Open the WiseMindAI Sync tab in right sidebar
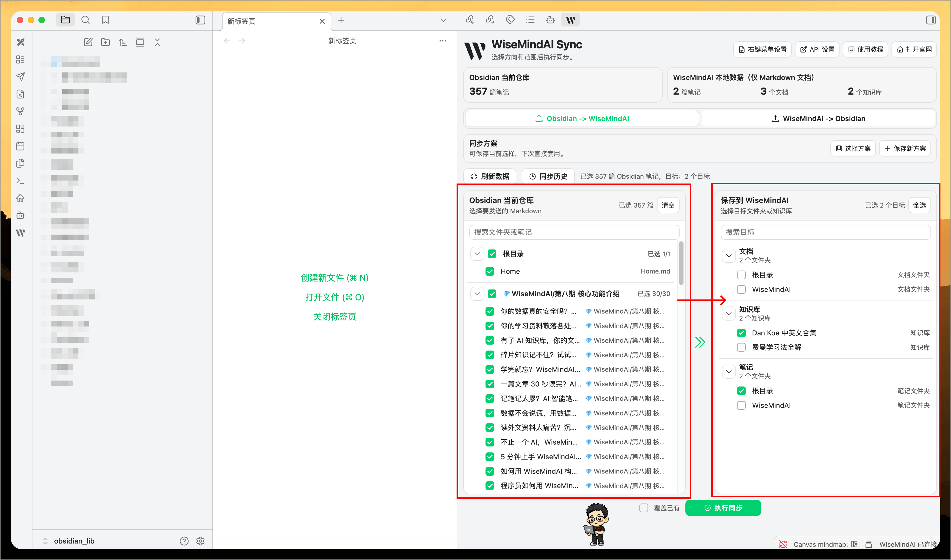 pos(570,20)
